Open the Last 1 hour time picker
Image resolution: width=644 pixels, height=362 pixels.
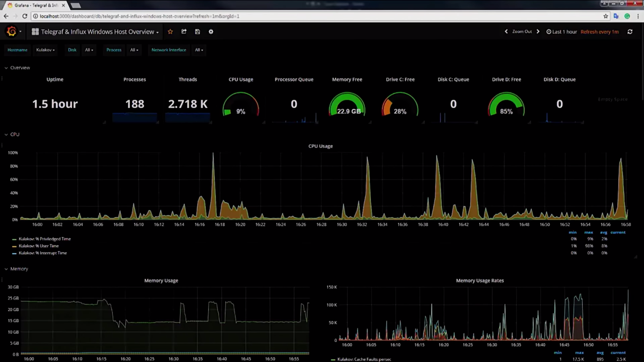coord(562,32)
